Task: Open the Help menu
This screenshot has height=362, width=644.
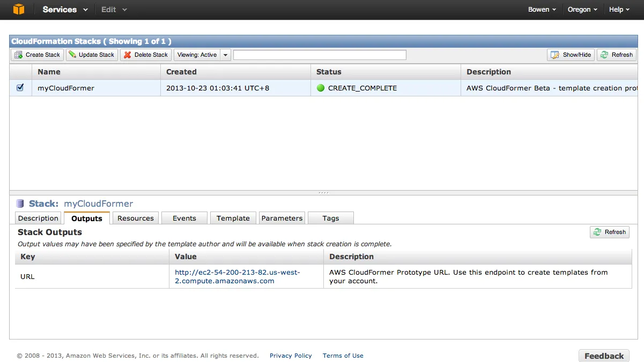Action: pos(619,10)
